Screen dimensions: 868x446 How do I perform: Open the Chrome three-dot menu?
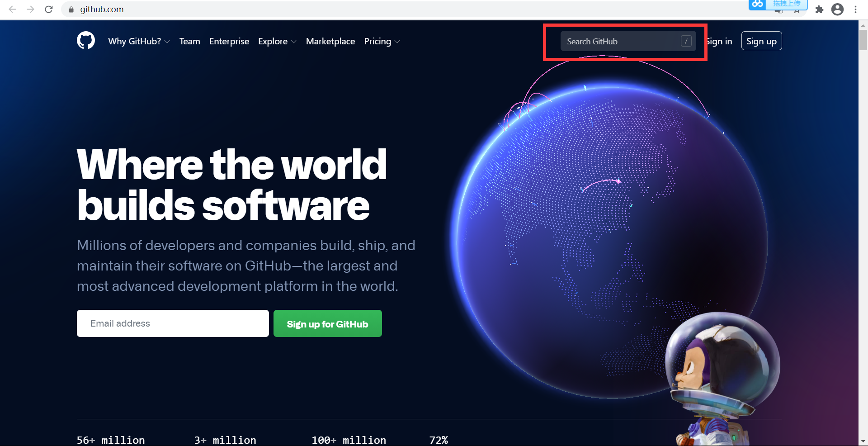[x=855, y=9]
